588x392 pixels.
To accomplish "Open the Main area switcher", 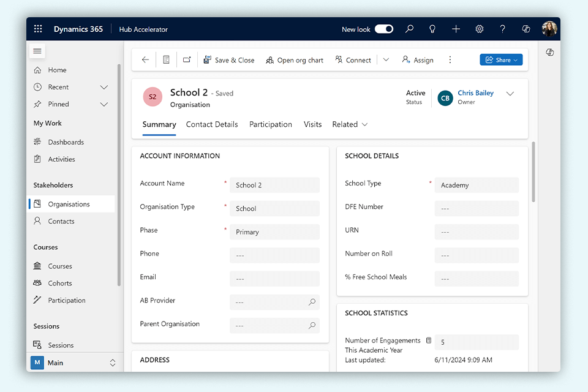I will (x=73, y=363).
